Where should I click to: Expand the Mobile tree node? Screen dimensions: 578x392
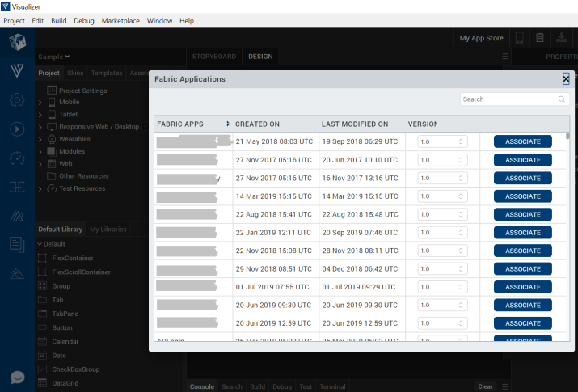click(x=40, y=103)
